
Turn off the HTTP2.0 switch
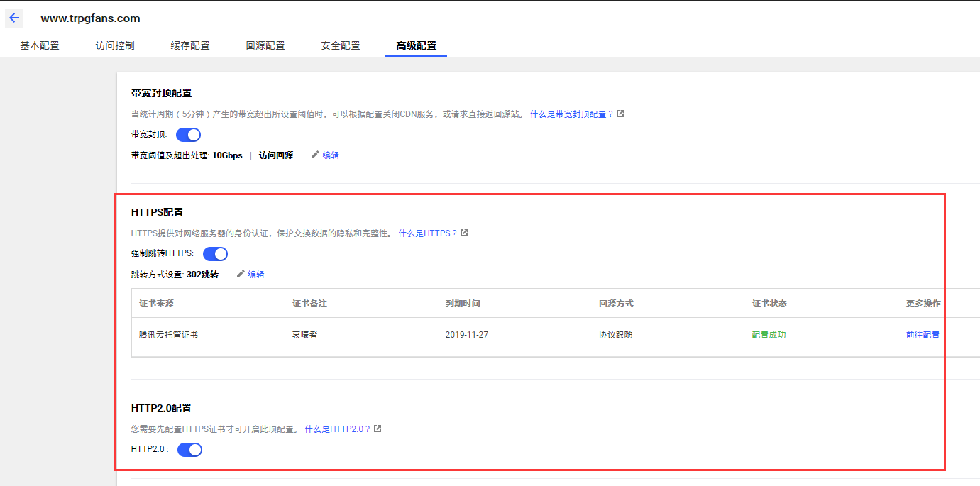(189, 449)
